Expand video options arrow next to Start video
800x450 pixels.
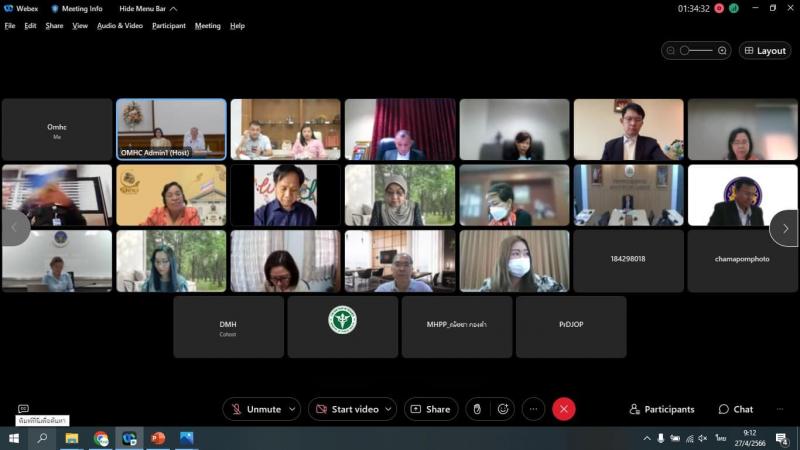click(x=388, y=409)
